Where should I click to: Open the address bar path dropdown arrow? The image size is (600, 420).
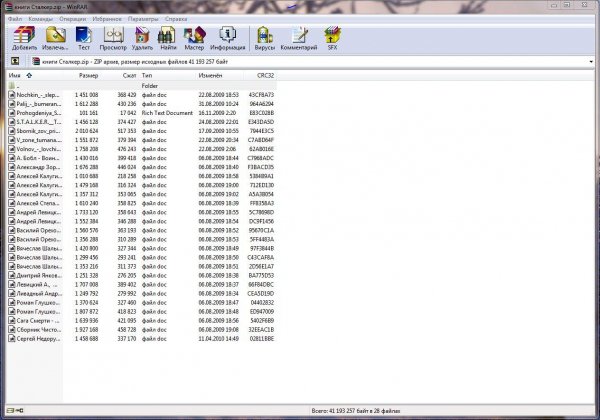[x=591, y=62]
